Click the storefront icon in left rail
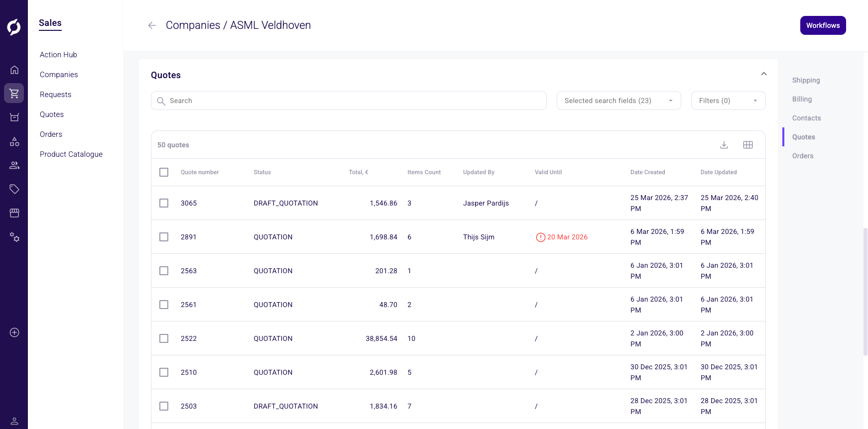 [x=14, y=213]
